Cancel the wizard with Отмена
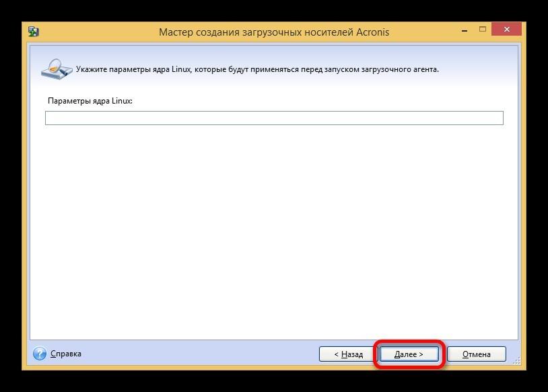This screenshot has width=548, height=392. click(477, 354)
